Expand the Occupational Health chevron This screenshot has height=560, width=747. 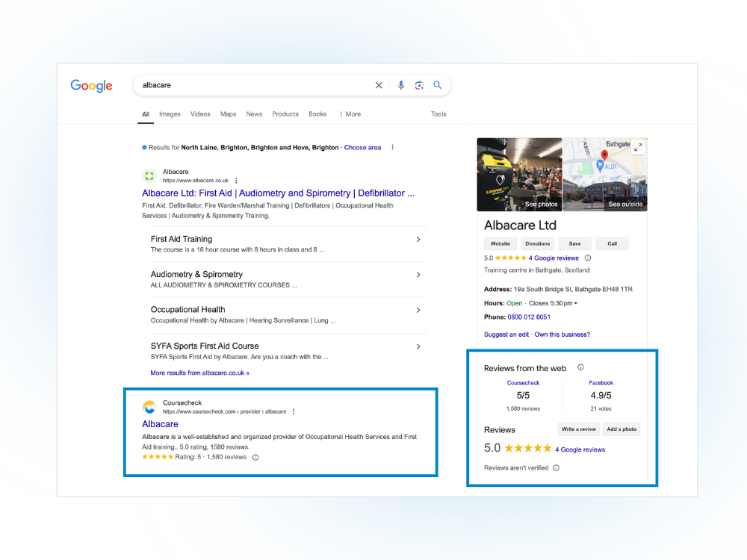point(418,310)
